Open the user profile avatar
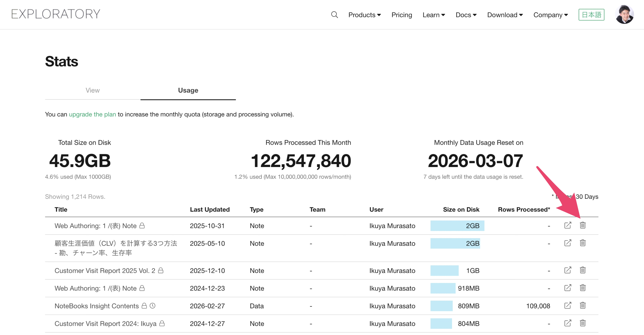Viewport: 644px width, 335px height. (624, 14)
